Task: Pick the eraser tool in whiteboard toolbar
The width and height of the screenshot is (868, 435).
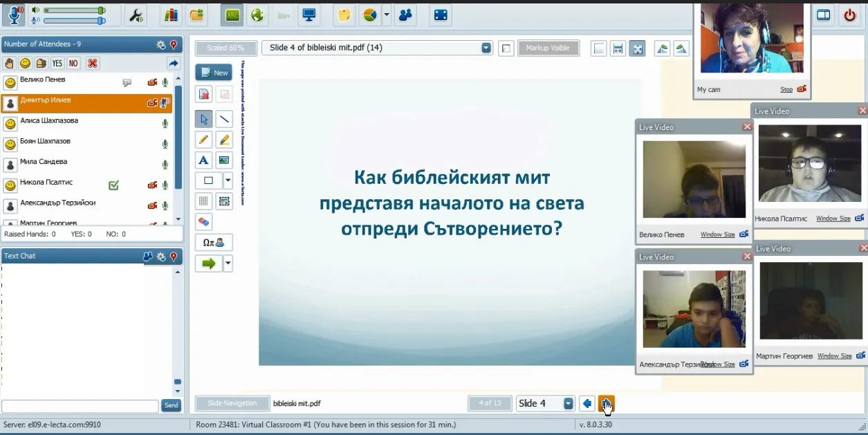Action: click(x=203, y=222)
